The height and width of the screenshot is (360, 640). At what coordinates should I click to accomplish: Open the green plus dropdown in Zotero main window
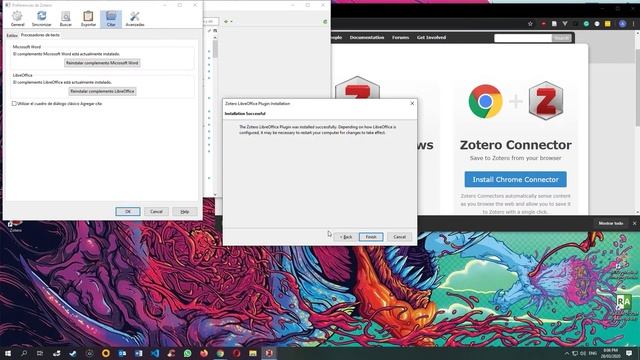coord(228,21)
